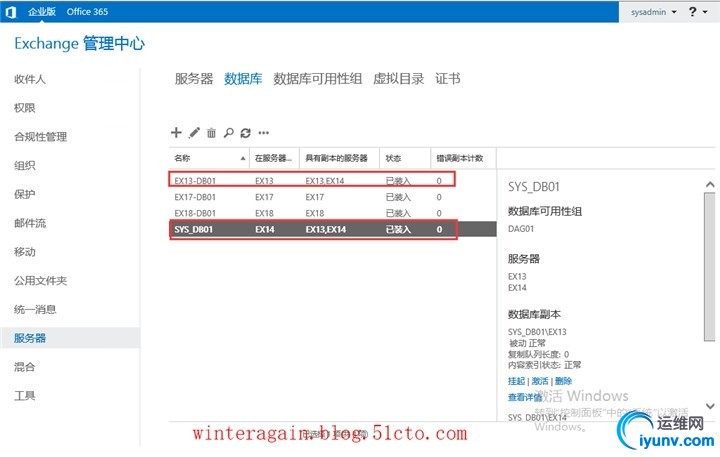Open more options ellipsis menu
Image resolution: width=720 pixels, height=457 pixels.
click(264, 133)
